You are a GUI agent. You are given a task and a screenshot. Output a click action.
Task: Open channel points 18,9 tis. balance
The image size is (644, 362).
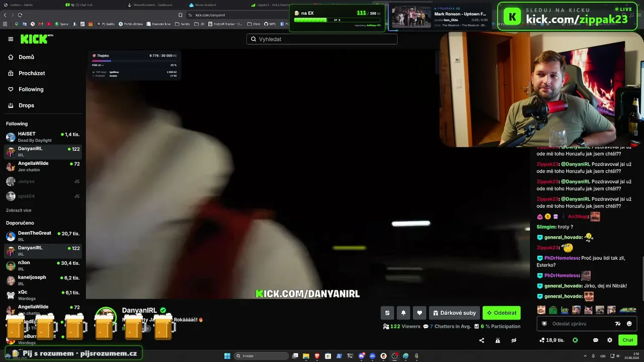coord(552,340)
